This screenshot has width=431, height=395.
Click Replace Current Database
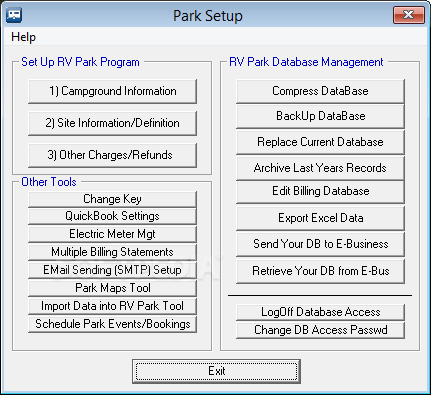coord(320,142)
